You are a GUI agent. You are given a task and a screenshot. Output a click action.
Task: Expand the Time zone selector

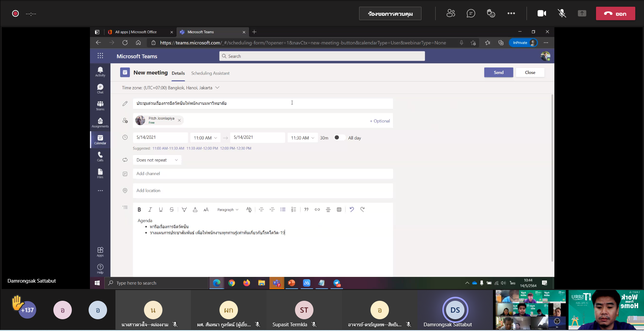coord(170,88)
